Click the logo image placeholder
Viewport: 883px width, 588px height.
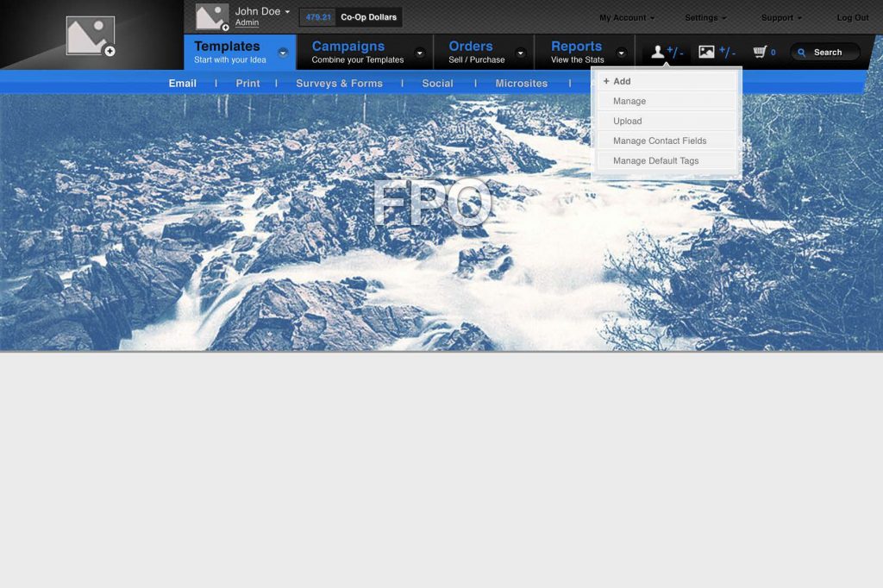click(91, 36)
